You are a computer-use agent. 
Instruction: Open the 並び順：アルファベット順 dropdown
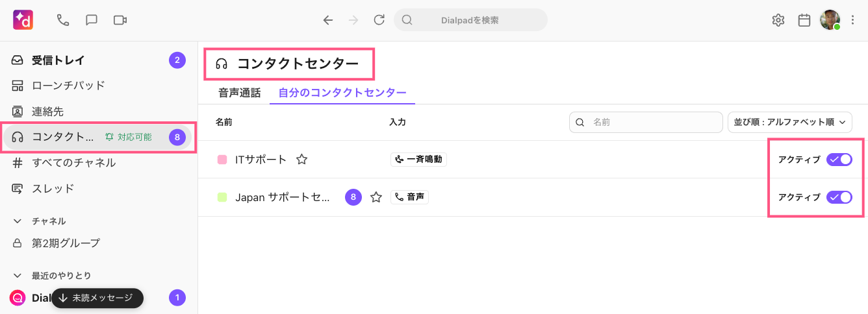[789, 122]
